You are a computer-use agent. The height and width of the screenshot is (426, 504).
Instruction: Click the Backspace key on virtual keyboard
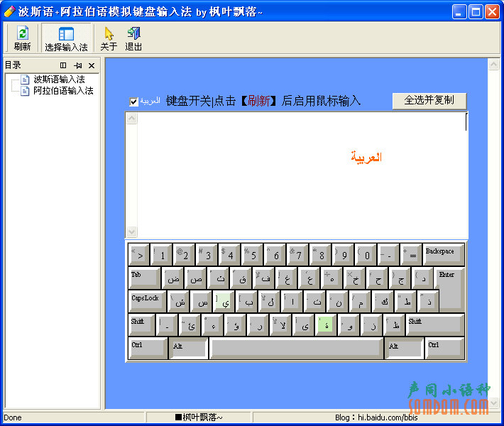(x=443, y=254)
